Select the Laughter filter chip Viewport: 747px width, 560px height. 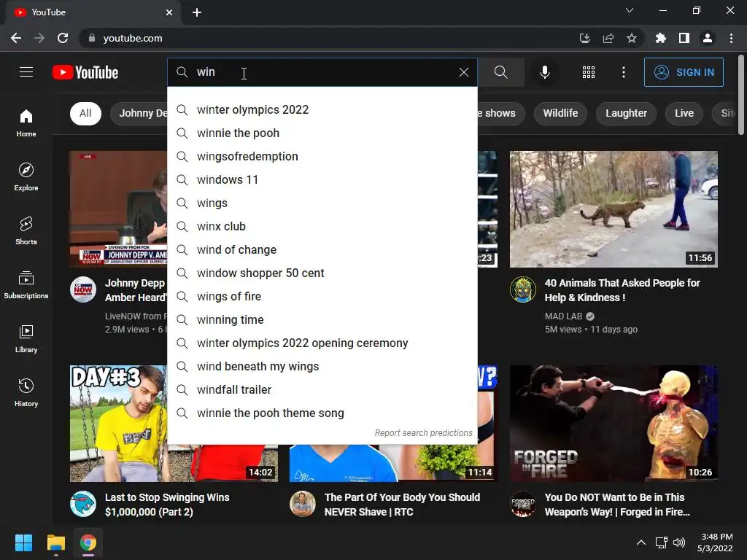(x=626, y=113)
